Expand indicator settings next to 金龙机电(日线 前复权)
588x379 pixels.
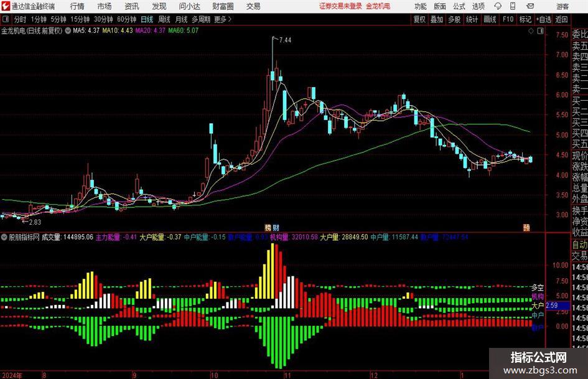(68, 30)
